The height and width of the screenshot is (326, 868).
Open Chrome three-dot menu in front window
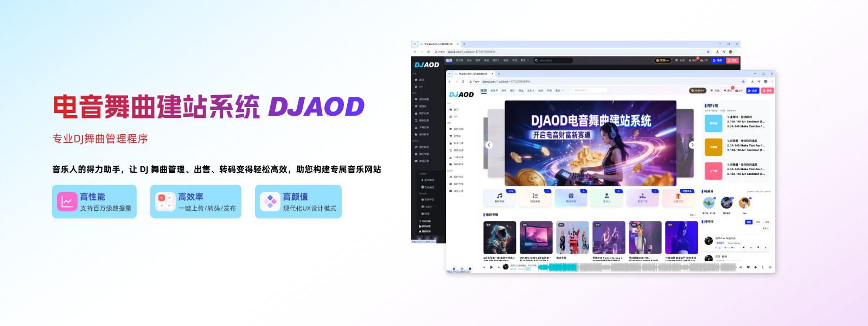pos(772,81)
